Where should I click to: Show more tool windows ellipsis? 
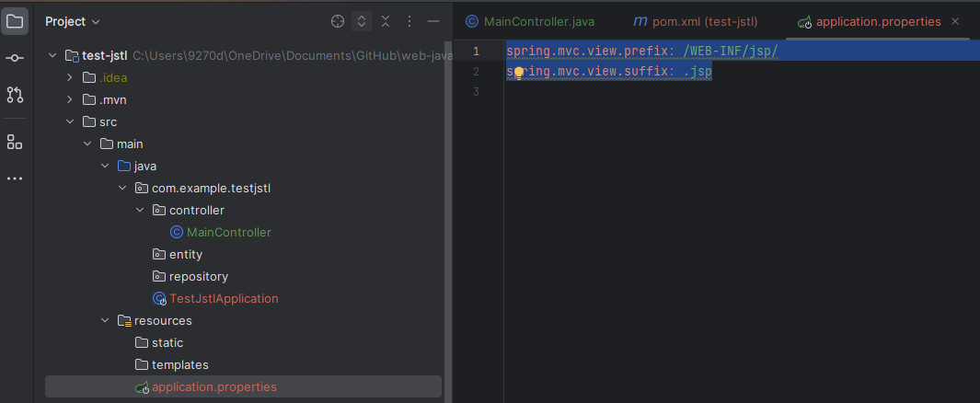(x=15, y=178)
